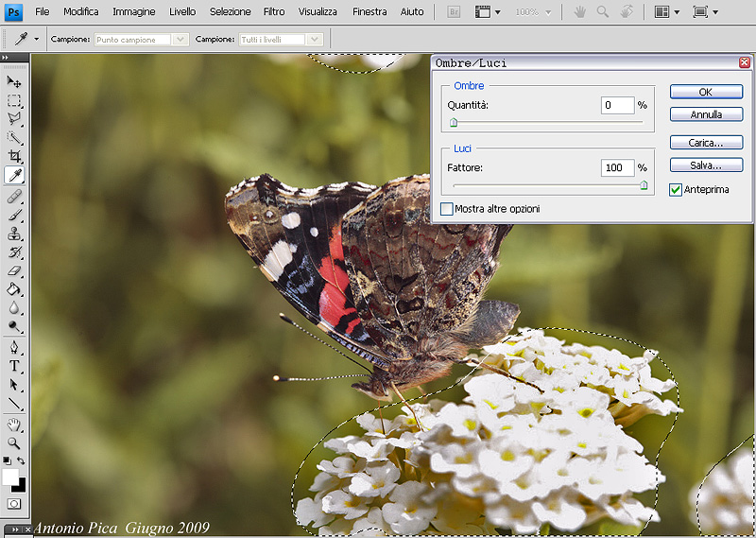This screenshot has height=538, width=756.
Task: Pick the Paint Bucket tool
Action: [14, 290]
